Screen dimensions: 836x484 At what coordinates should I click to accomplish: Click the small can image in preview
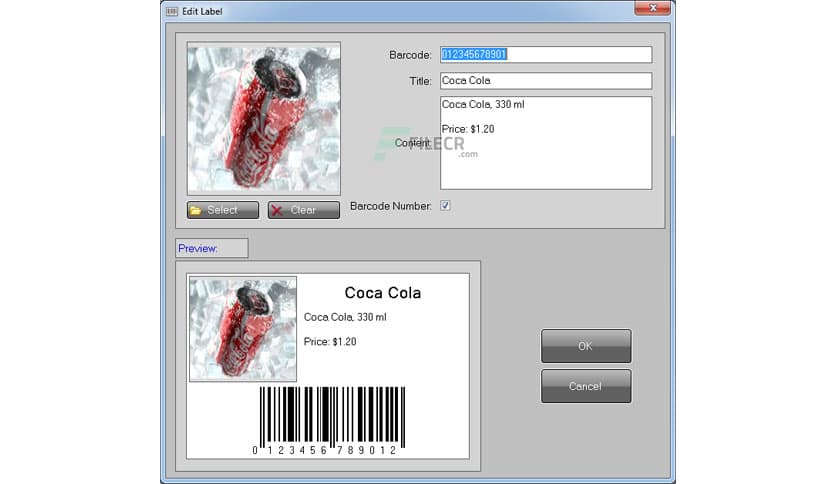coord(243,329)
